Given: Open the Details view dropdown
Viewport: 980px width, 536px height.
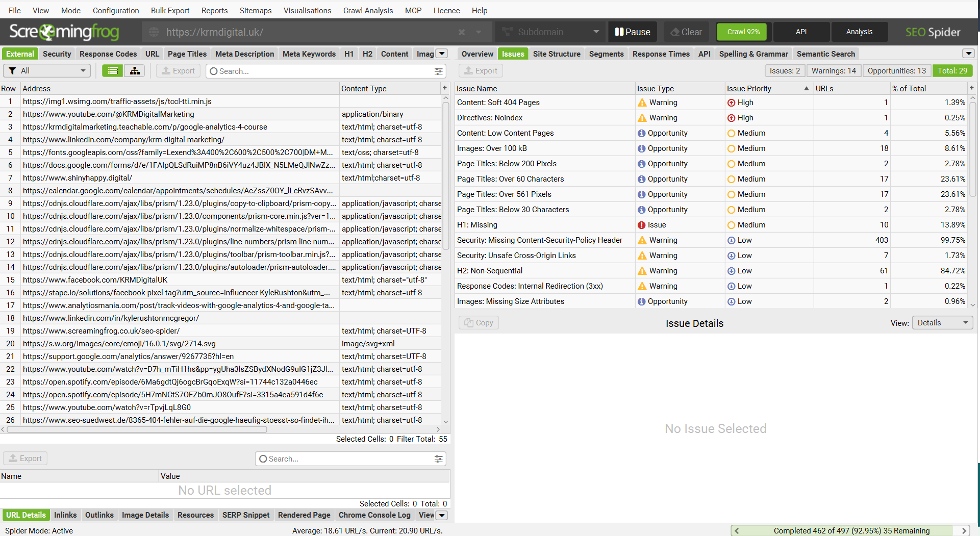Looking at the screenshot, I should pyautogui.click(x=942, y=323).
